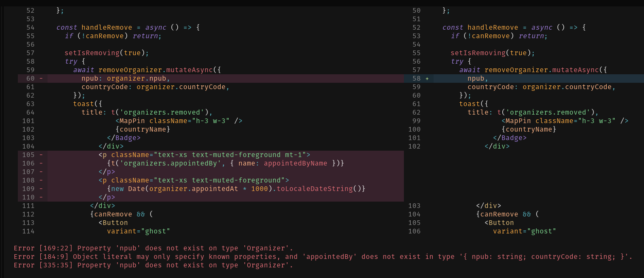Click the minus marker on removed line 105
The height and width of the screenshot is (278, 644).
click(41, 155)
